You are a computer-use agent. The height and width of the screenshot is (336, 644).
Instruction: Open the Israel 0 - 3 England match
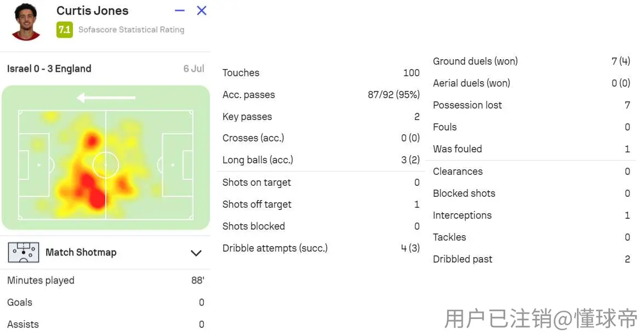[49, 69]
